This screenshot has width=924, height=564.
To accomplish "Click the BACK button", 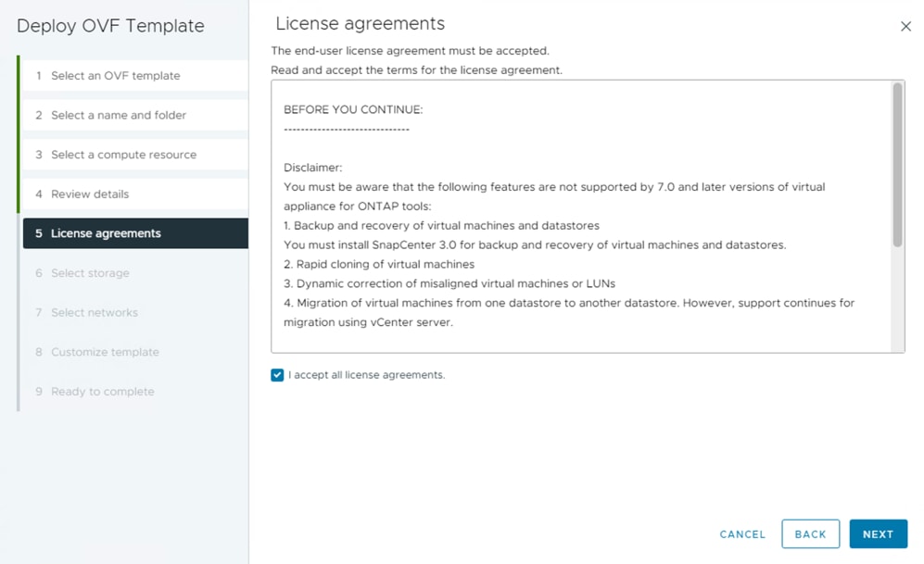I will [x=810, y=534].
